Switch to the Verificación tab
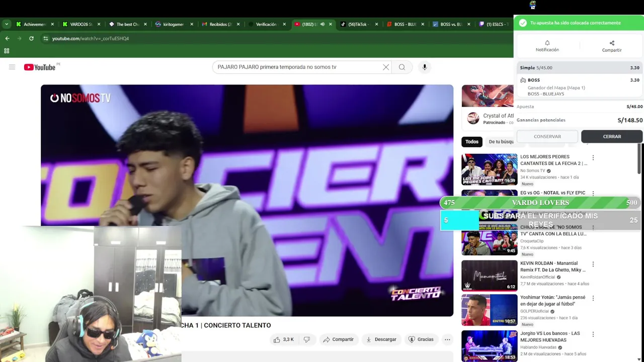The image size is (644, 362). (266, 24)
